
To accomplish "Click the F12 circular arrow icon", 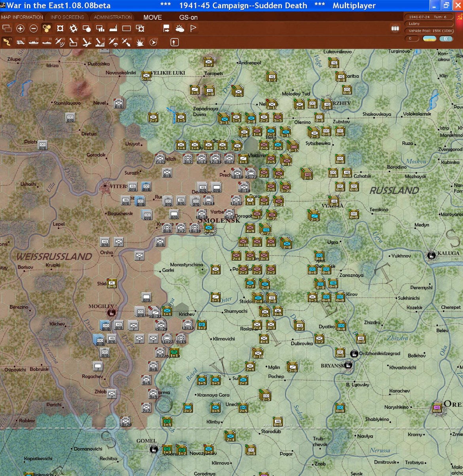I will click(x=153, y=42).
